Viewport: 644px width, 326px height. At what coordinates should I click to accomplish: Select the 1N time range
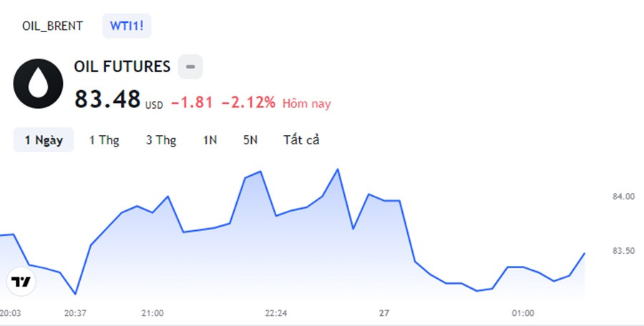[210, 140]
